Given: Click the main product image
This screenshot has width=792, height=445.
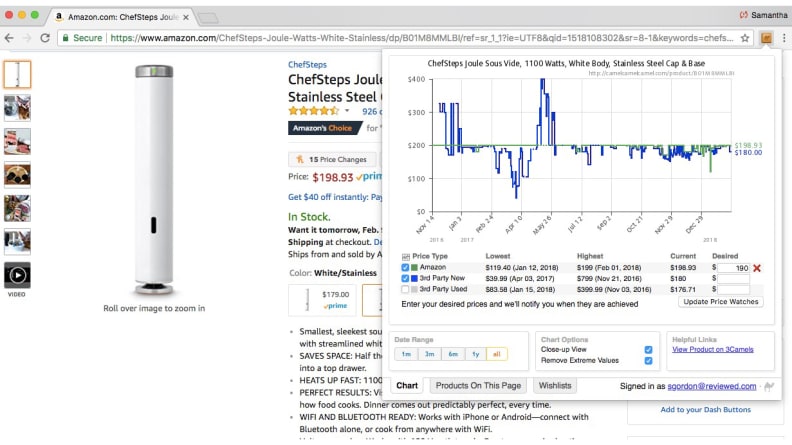Looking at the screenshot, I should pos(154,179).
